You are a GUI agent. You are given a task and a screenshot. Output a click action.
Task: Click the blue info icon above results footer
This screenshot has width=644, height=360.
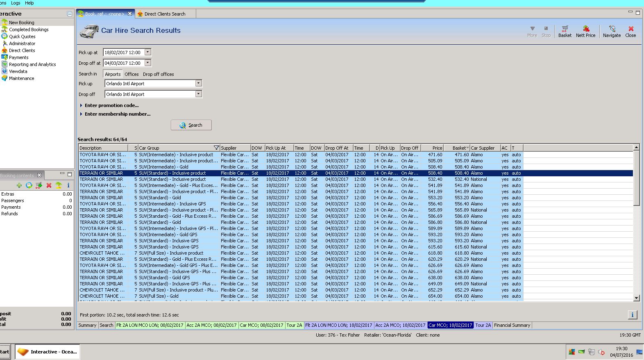[x=632, y=315]
